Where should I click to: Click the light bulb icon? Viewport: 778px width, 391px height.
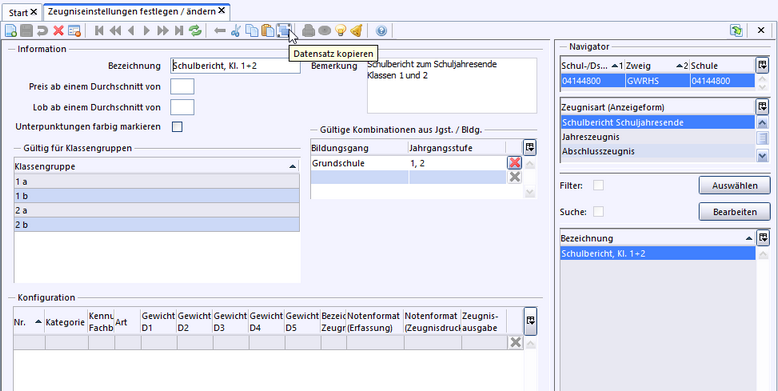(x=340, y=31)
